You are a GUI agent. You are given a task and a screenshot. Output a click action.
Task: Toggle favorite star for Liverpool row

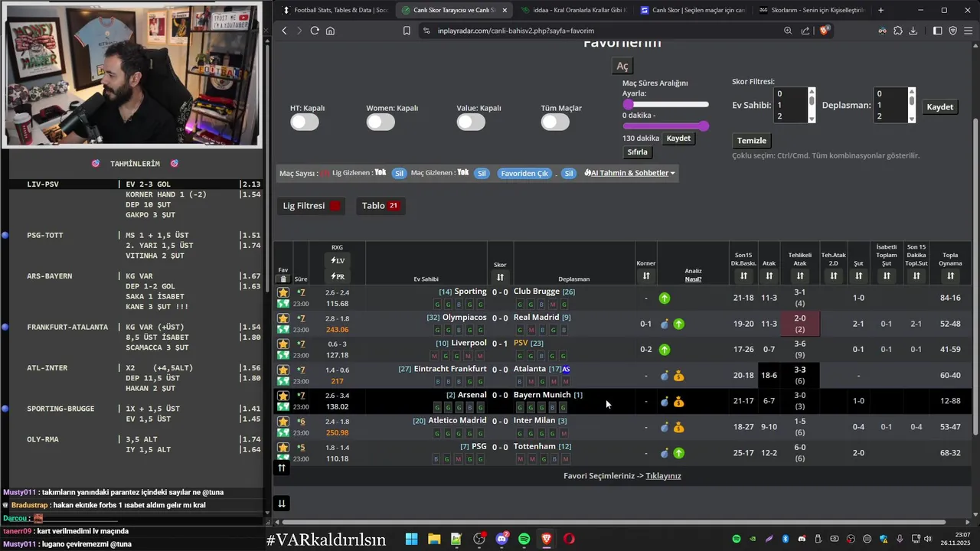click(x=283, y=344)
